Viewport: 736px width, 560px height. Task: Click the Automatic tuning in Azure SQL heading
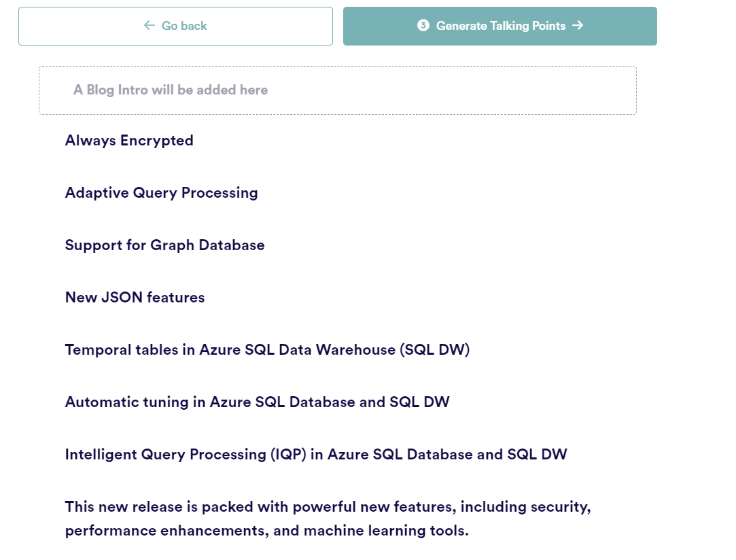[x=257, y=402]
